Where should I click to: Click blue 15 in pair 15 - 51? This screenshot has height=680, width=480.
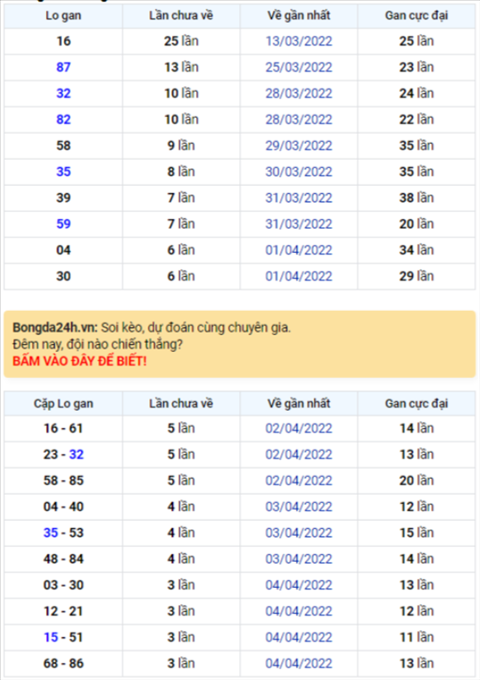pyautogui.click(x=51, y=637)
